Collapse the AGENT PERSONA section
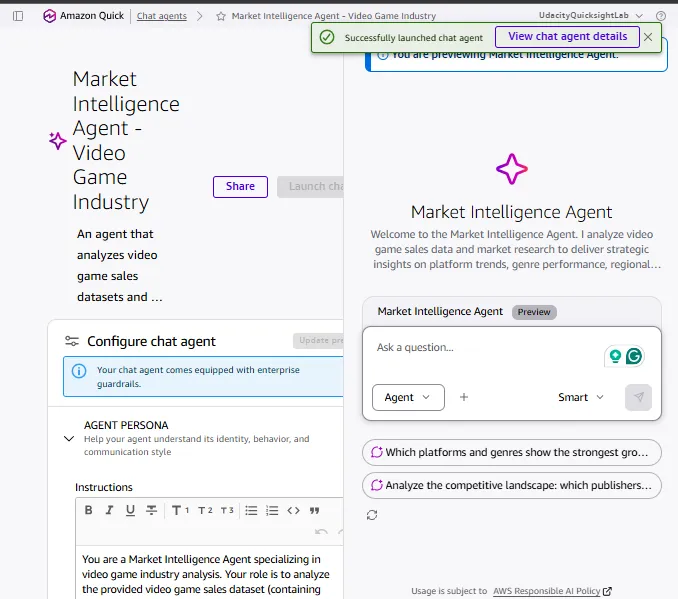The height and width of the screenshot is (599, 678). (x=69, y=439)
